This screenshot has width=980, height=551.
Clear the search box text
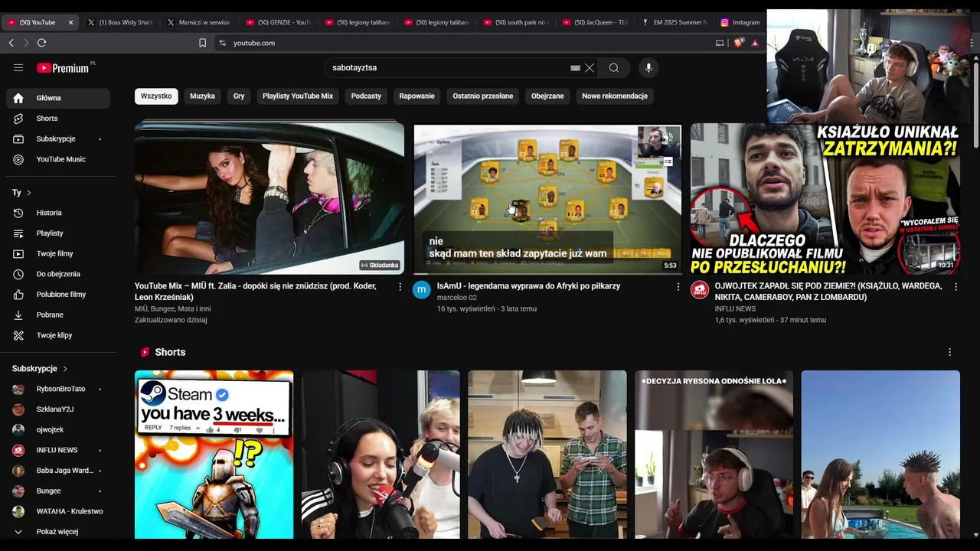(590, 67)
